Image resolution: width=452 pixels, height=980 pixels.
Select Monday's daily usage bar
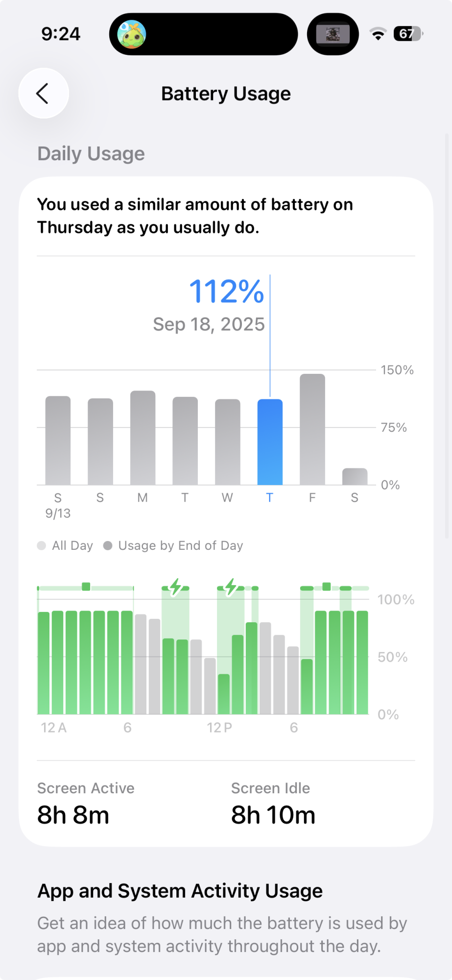pos(143,438)
